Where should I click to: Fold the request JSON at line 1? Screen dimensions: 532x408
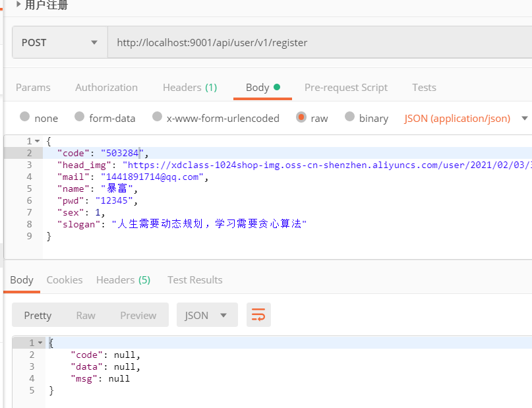(37, 141)
